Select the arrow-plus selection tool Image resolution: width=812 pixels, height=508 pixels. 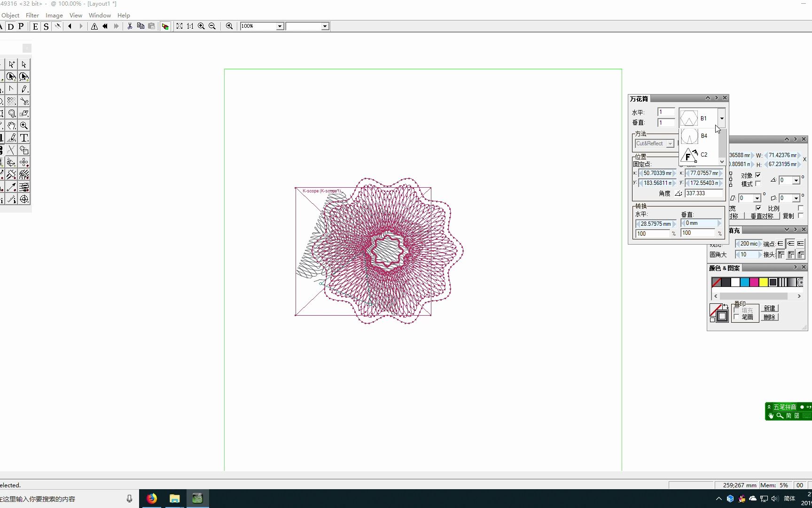coord(12,64)
